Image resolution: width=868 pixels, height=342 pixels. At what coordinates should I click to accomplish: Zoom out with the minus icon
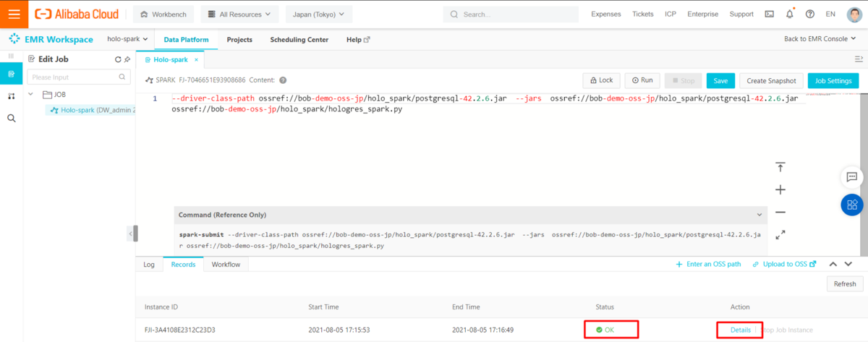click(x=780, y=212)
